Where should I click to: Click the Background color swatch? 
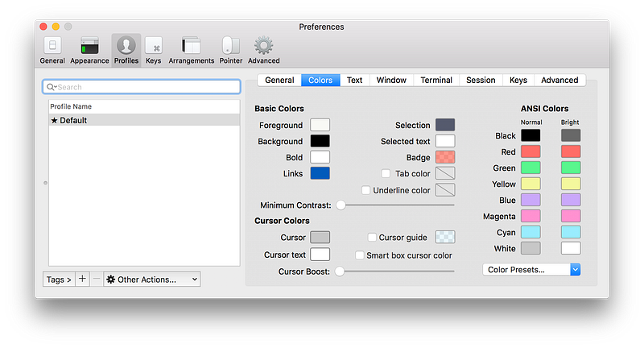coord(320,141)
